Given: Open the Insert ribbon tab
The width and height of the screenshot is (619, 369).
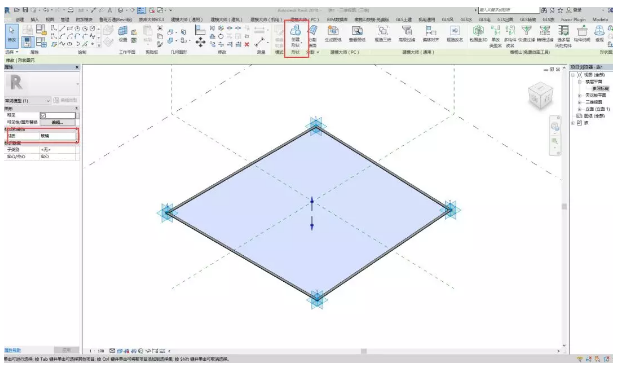Looking at the screenshot, I should 35,19.
